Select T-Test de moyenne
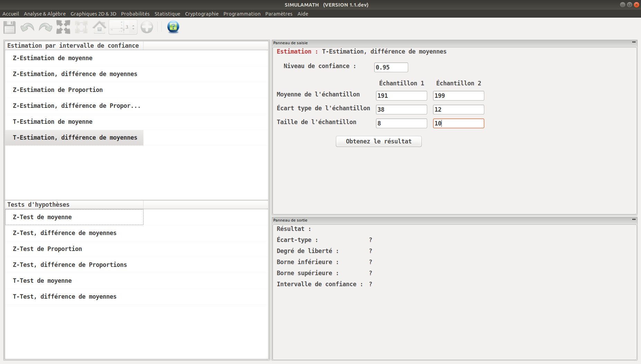The width and height of the screenshot is (641, 364). (74, 281)
